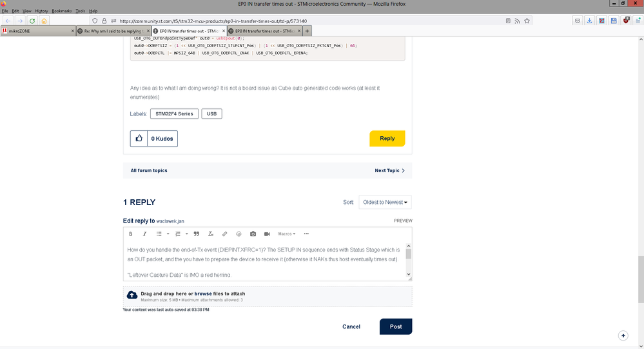644x349 pixels.
Task: Open the File menu
Action: point(5,11)
